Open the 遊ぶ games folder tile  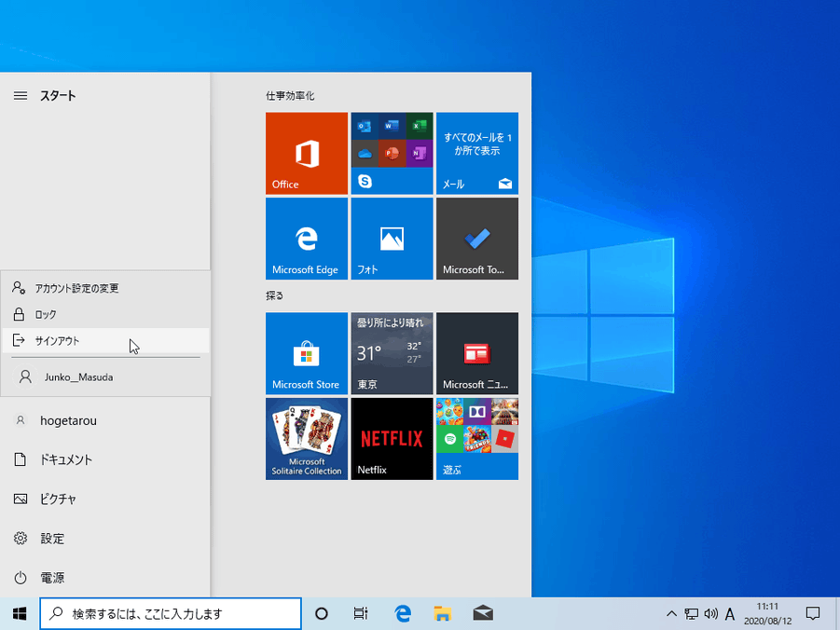(477, 439)
